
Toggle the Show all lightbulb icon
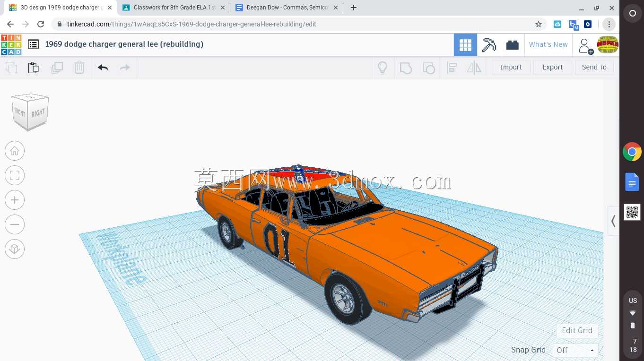pos(383,68)
